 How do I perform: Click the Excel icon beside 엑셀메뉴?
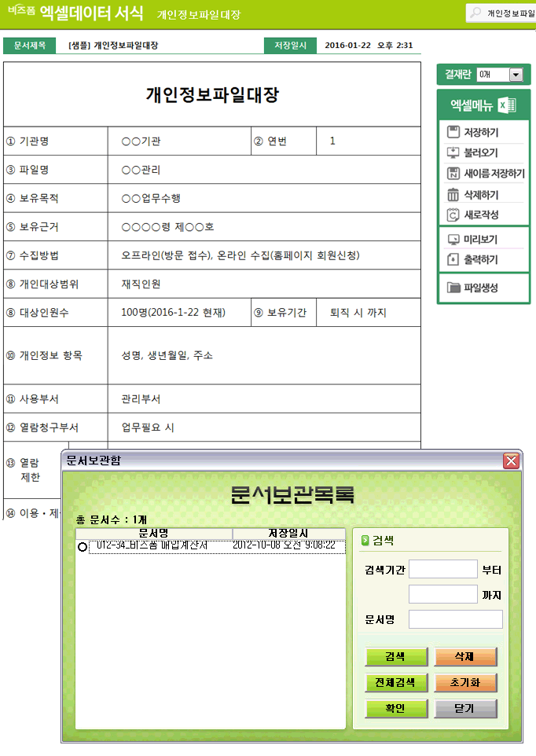(507, 105)
